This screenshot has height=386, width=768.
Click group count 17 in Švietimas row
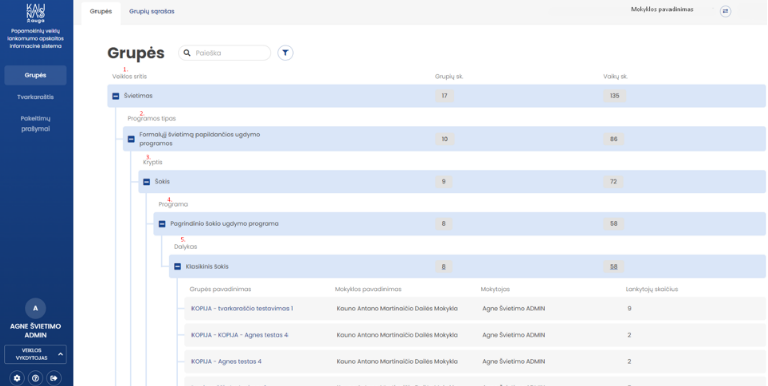[x=444, y=96]
